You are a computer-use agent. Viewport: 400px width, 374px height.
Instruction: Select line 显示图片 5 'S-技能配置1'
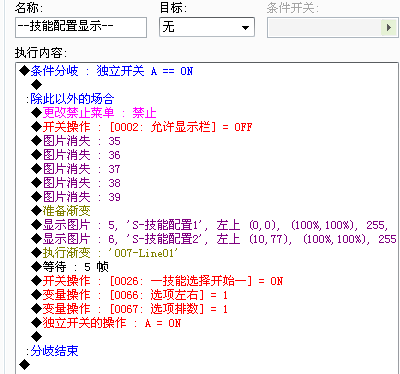(x=209, y=225)
